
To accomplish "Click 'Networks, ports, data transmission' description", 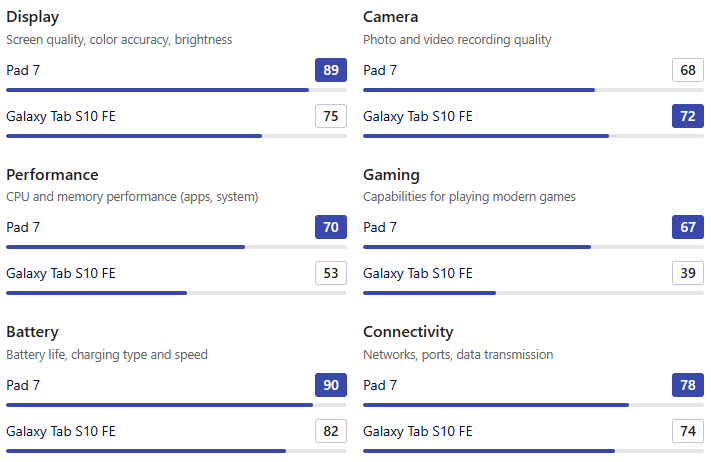I will coord(458,355).
